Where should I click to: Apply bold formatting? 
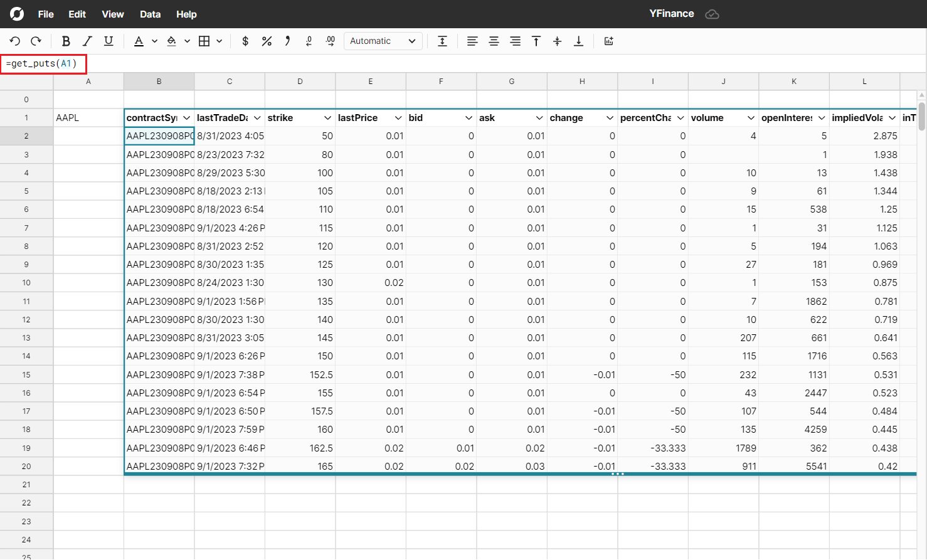tap(66, 41)
